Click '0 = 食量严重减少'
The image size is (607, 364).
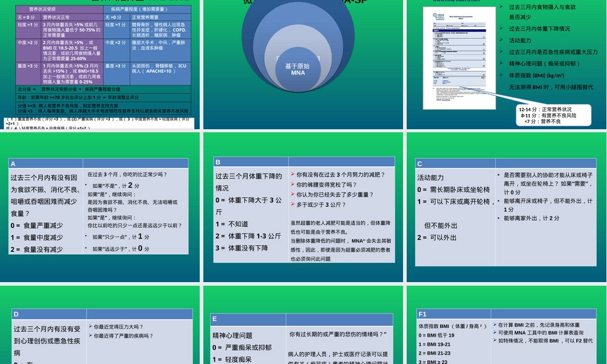pyautogui.click(x=37, y=226)
